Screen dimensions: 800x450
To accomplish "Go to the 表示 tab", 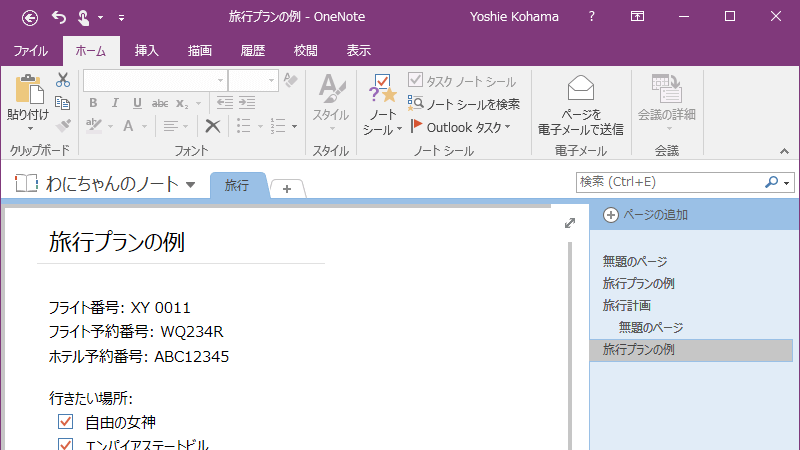I will tap(359, 51).
